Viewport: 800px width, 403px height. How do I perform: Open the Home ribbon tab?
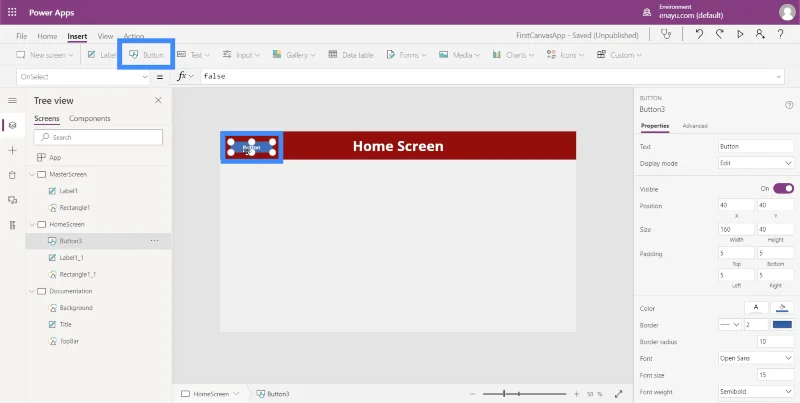[x=47, y=36]
